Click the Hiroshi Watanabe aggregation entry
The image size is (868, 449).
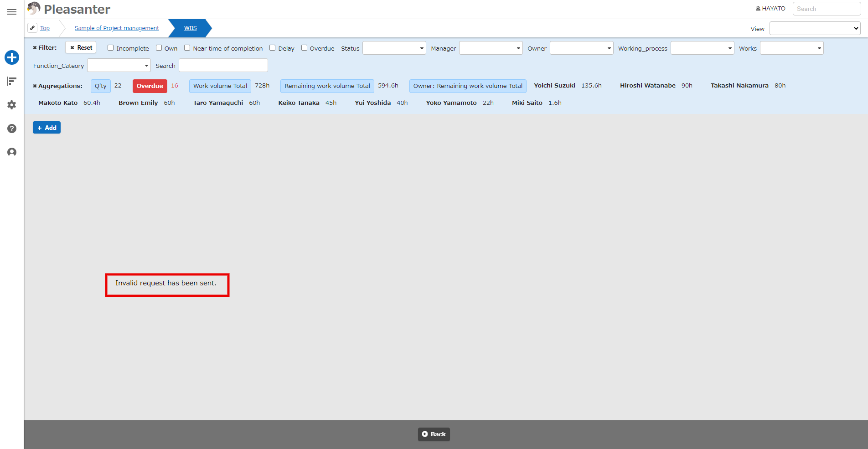click(656, 85)
